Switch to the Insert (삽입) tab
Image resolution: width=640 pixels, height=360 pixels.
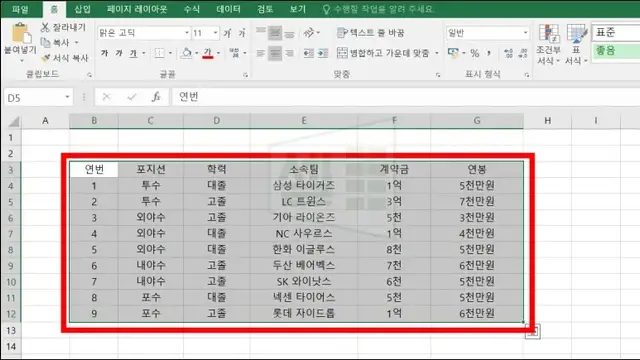click(82, 9)
